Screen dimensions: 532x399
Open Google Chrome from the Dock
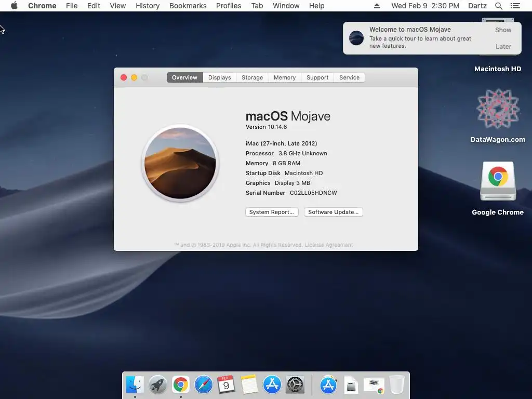pyautogui.click(x=180, y=385)
